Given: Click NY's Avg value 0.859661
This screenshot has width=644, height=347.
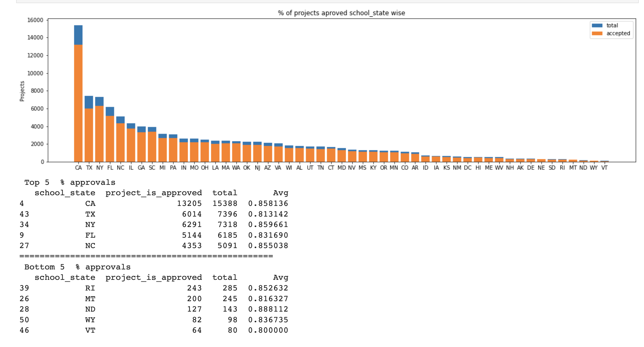Looking at the screenshot, I should point(268,225).
